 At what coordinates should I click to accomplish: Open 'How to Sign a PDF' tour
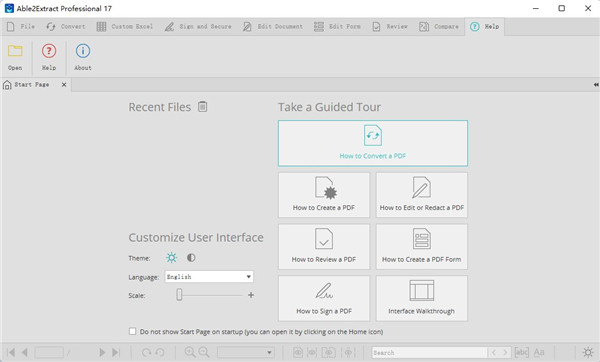(324, 298)
